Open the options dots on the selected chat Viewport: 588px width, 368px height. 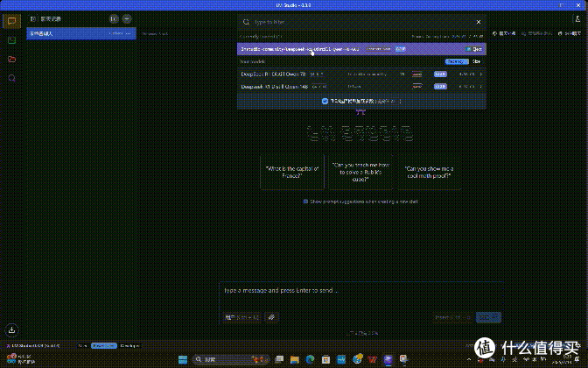[x=129, y=33]
